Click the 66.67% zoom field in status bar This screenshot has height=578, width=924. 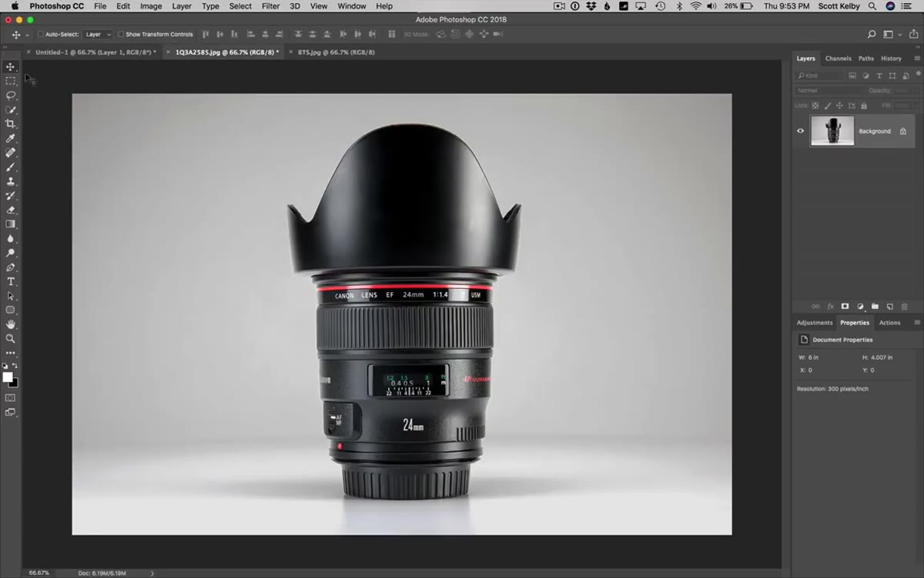pyautogui.click(x=38, y=573)
